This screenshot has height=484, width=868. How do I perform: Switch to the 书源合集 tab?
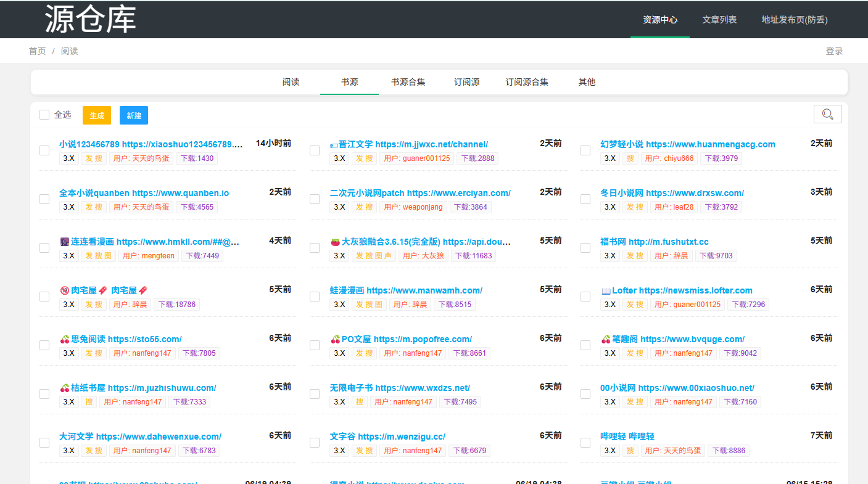408,82
